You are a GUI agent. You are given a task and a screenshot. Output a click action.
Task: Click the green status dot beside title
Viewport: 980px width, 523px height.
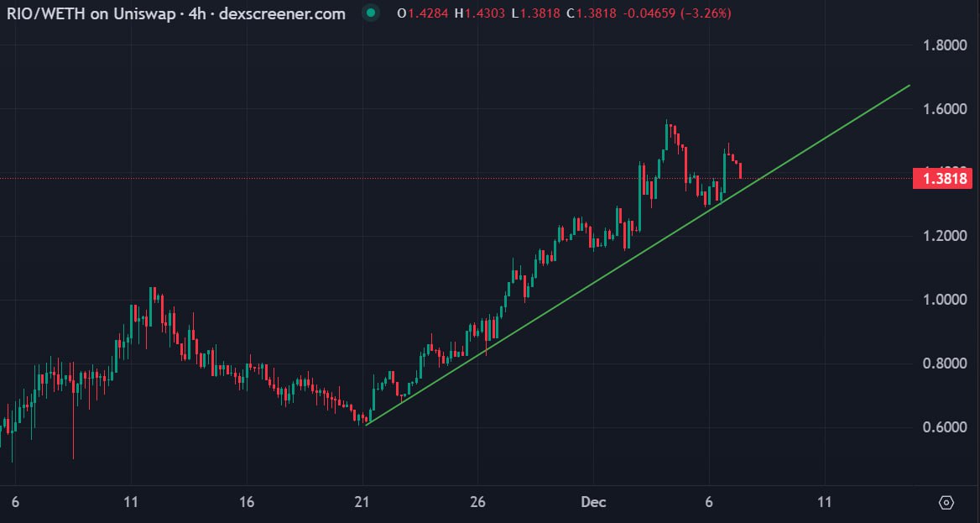click(x=372, y=13)
